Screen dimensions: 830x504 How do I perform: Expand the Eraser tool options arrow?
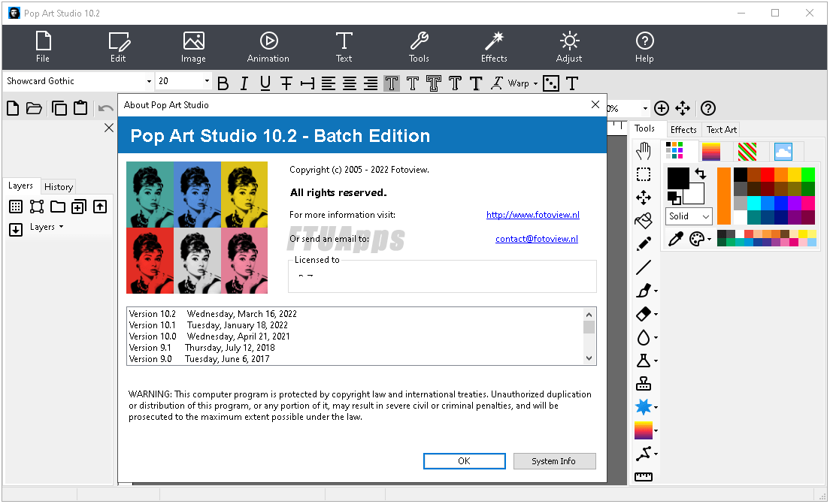click(656, 314)
